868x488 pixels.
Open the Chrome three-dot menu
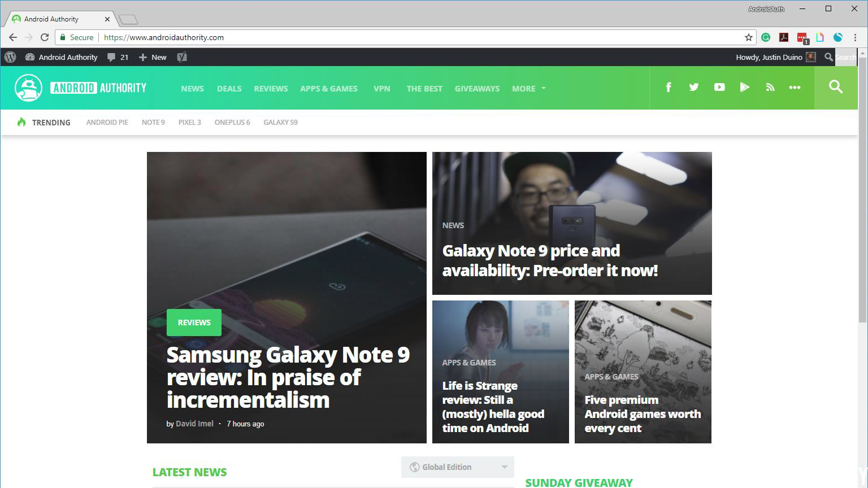point(856,37)
